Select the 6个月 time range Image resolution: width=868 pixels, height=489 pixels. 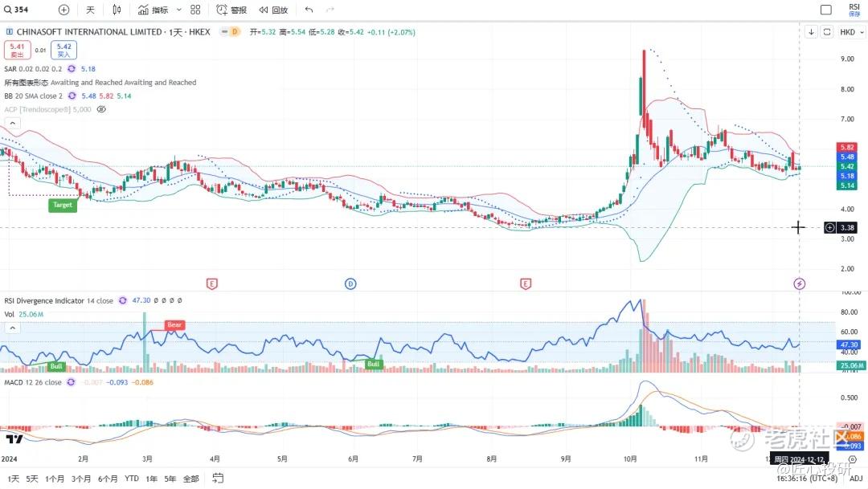click(108, 479)
